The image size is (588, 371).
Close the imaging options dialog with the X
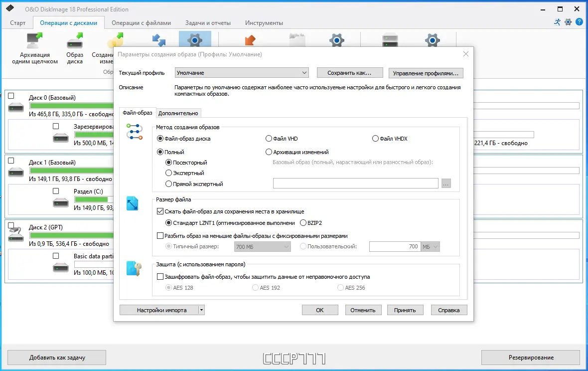click(466, 54)
